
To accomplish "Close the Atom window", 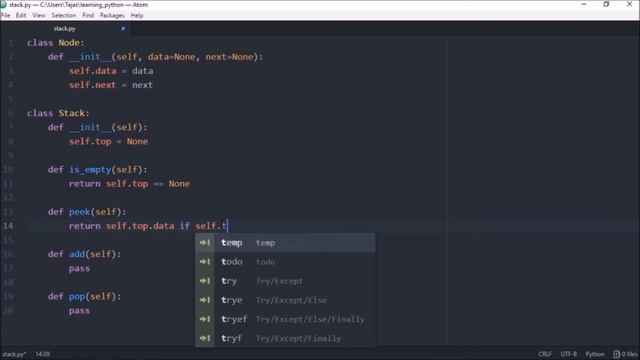I will coord(629,4).
